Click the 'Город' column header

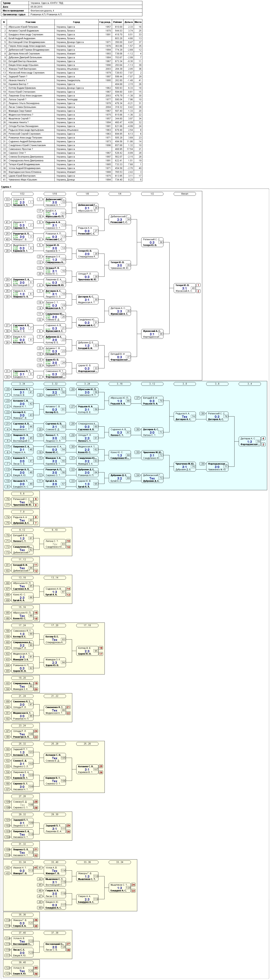[x=76, y=22]
